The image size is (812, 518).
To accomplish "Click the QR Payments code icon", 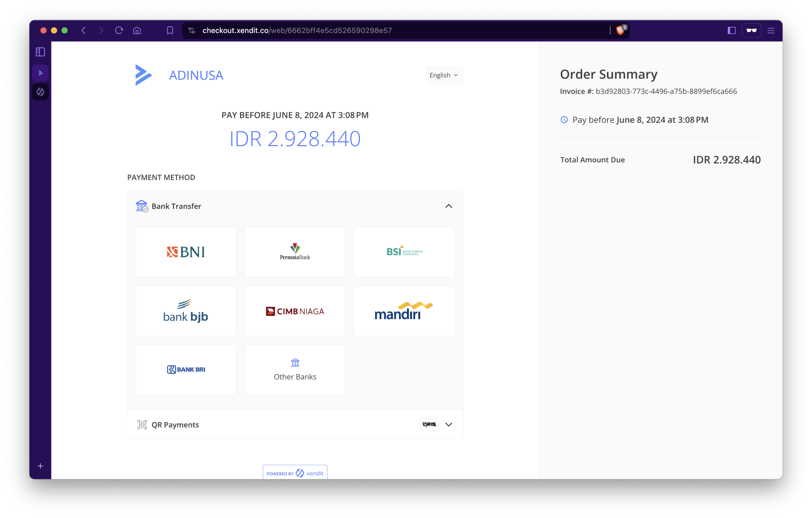I will (x=142, y=425).
